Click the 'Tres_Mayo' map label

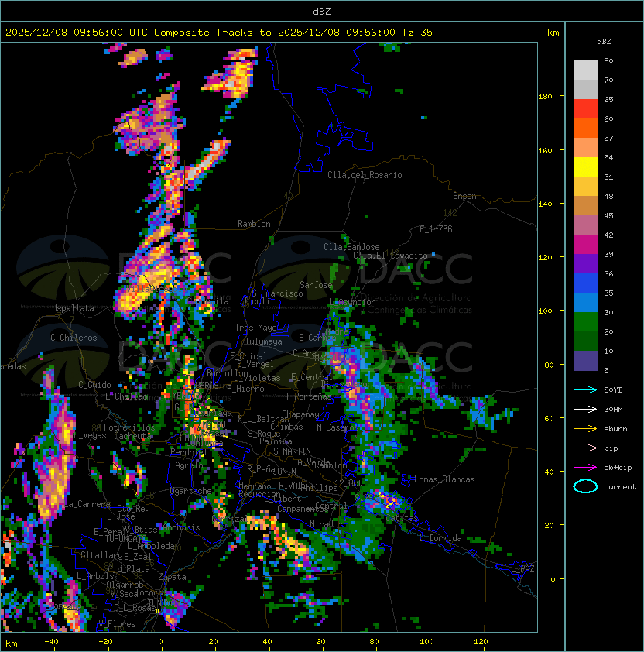pos(255,328)
